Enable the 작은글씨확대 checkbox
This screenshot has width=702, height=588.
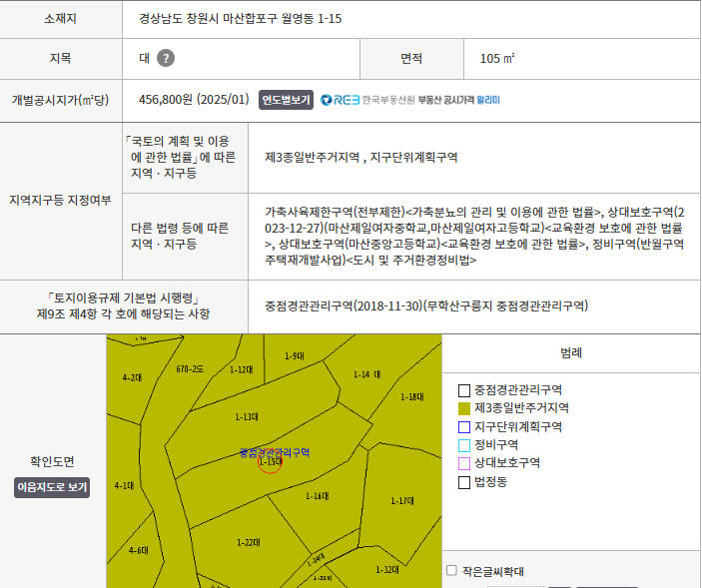[451, 571]
